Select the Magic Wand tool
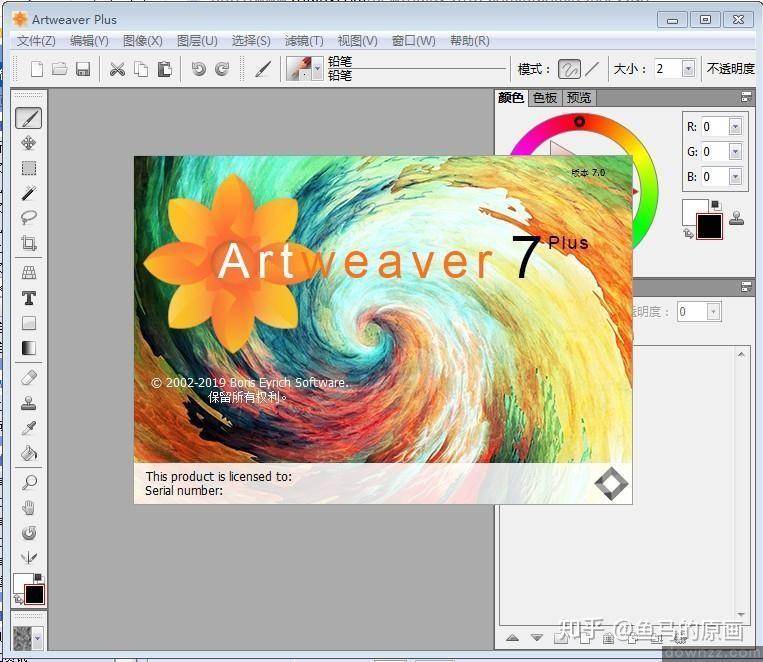This screenshot has height=662, width=763. tap(29, 193)
